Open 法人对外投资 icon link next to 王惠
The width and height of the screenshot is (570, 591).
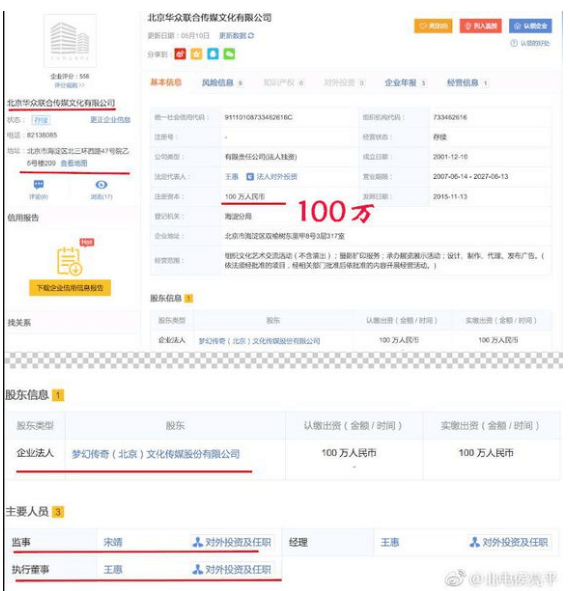pyautogui.click(x=272, y=176)
